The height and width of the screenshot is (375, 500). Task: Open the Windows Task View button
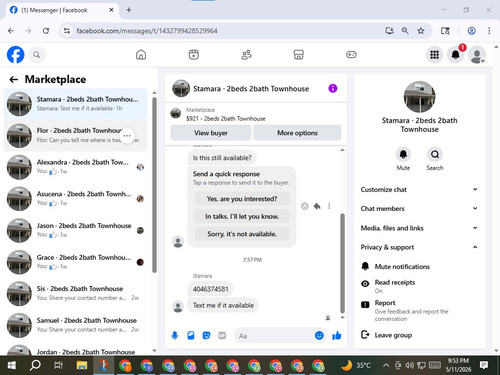click(x=58, y=365)
